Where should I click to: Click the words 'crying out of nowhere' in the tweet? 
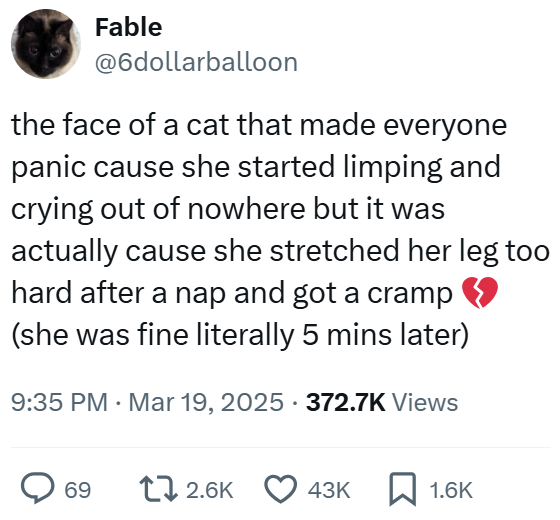pyautogui.click(x=158, y=209)
